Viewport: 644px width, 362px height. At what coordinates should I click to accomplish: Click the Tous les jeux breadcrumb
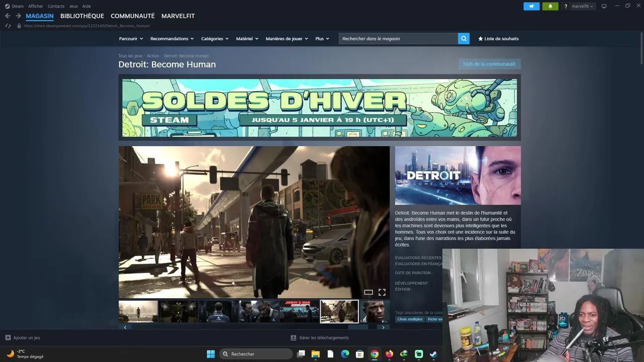pyautogui.click(x=130, y=56)
